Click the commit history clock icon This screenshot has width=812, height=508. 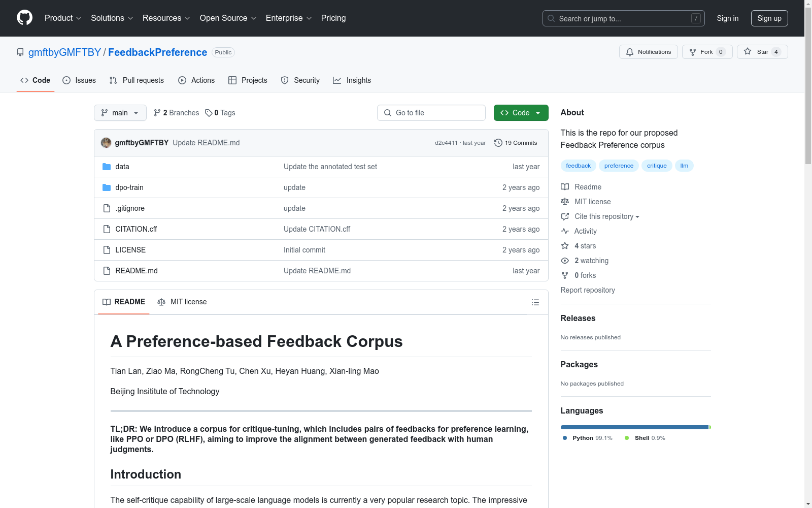498,143
